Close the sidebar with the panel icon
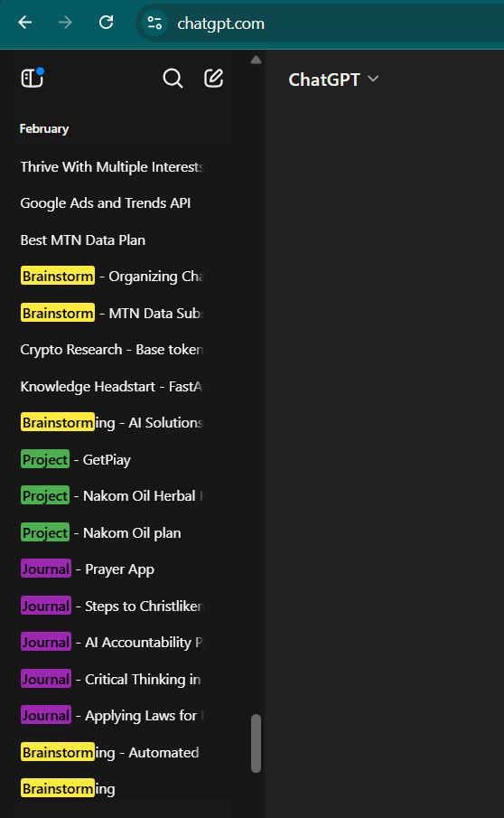The image size is (504, 818). coord(33,79)
